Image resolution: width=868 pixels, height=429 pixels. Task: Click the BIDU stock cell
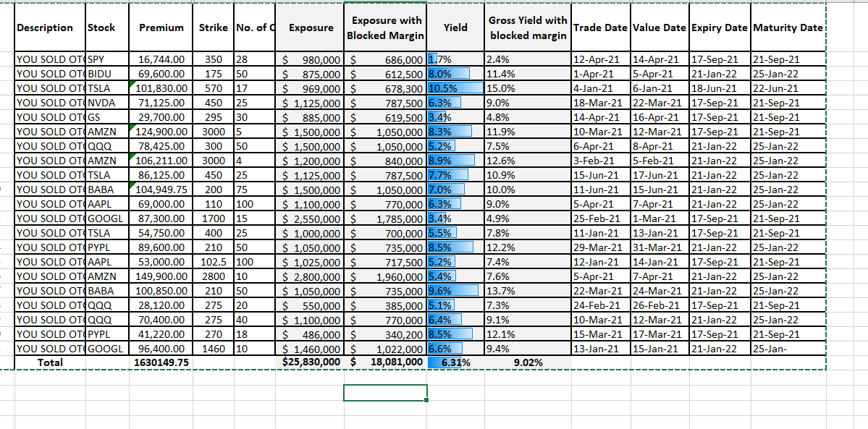click(107, 74)
